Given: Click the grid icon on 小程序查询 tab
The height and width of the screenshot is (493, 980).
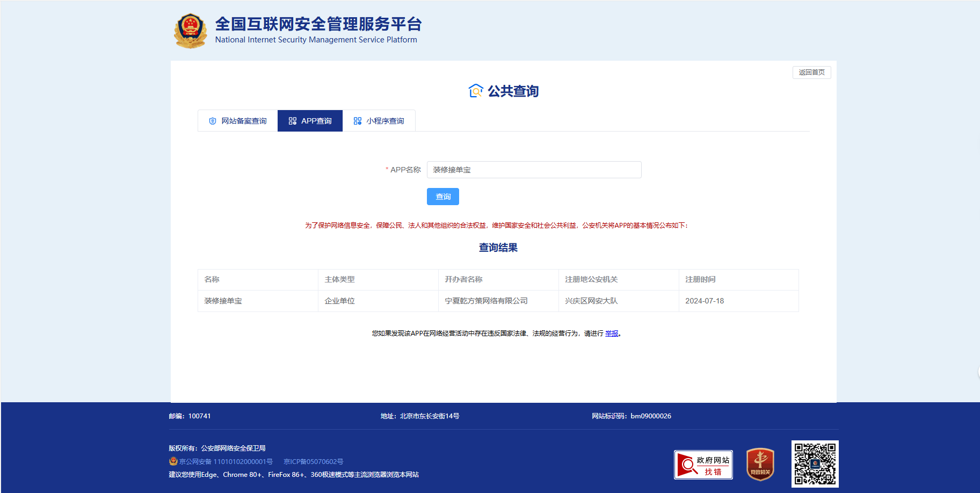Looking at the screenshot, I should point(358,121).
